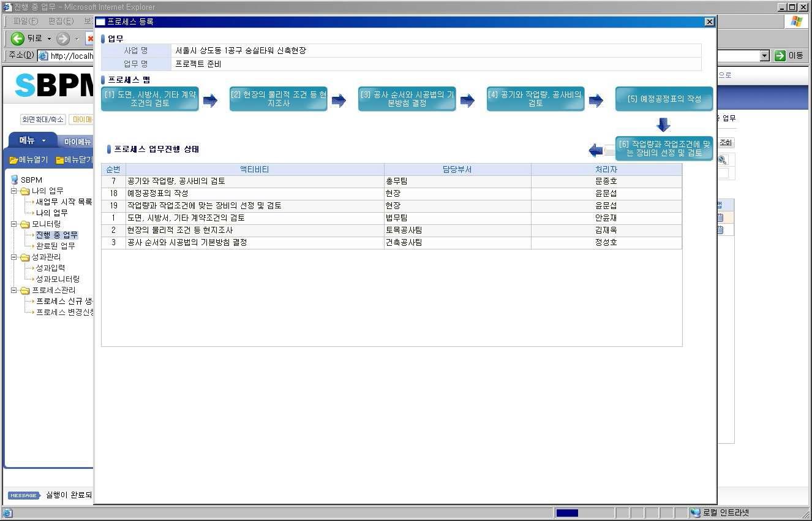
Task: Select table row 현장의 물리적 조건 등 현지조사
Action: pyautogui.click(x=391, y=230)
